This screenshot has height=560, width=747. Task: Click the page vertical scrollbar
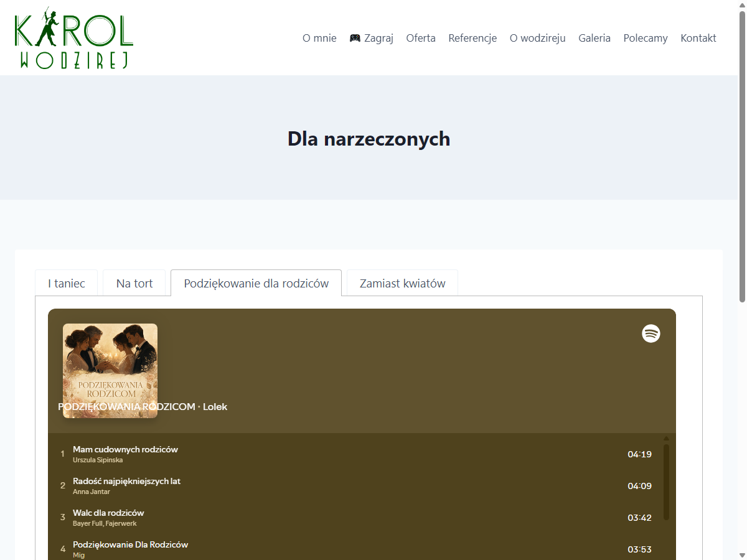point(742,156)
